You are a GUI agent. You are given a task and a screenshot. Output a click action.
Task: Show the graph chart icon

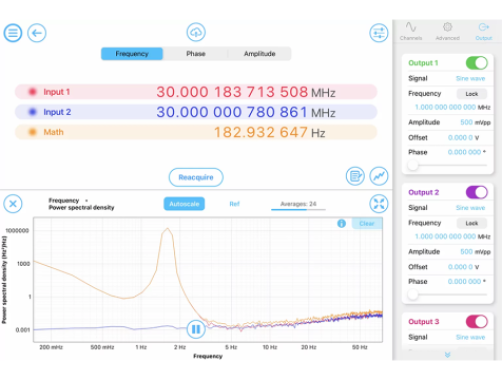379,176
